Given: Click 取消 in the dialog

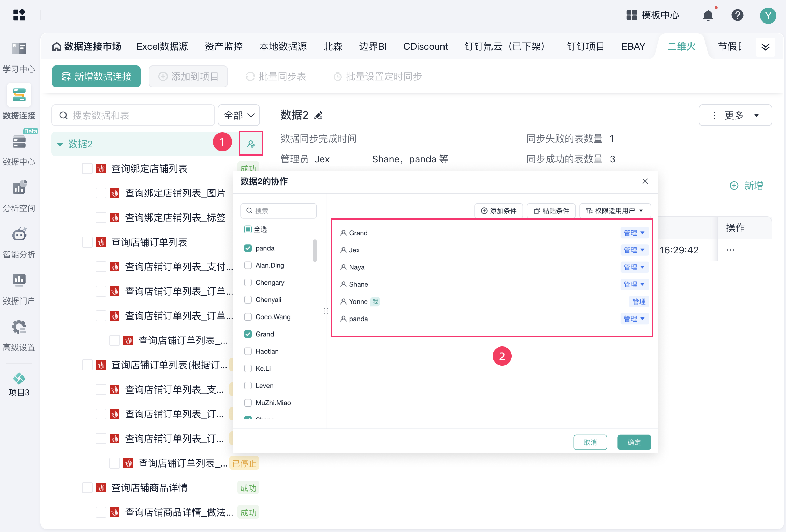Looking at the screenshot, I should (590, 442).
